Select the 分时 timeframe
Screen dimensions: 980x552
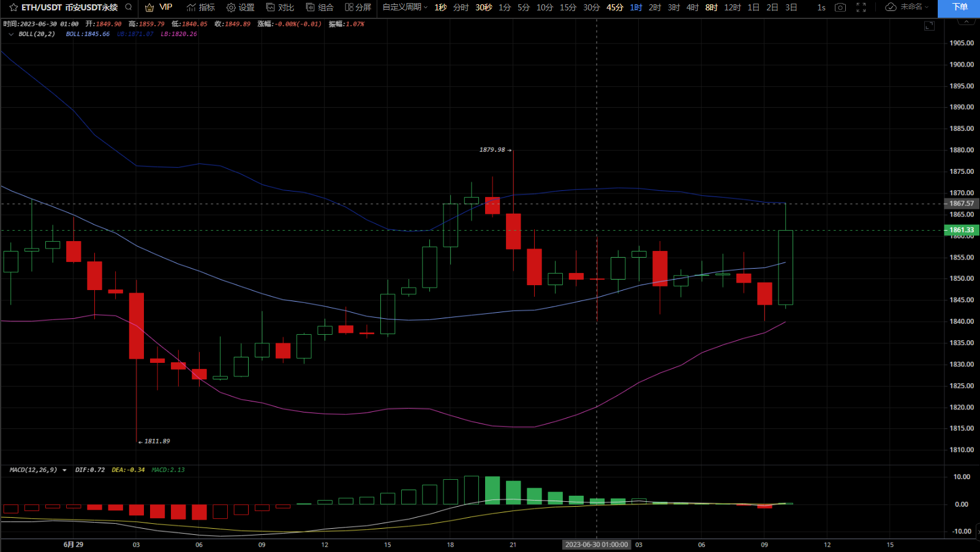[x=461, y=7]
